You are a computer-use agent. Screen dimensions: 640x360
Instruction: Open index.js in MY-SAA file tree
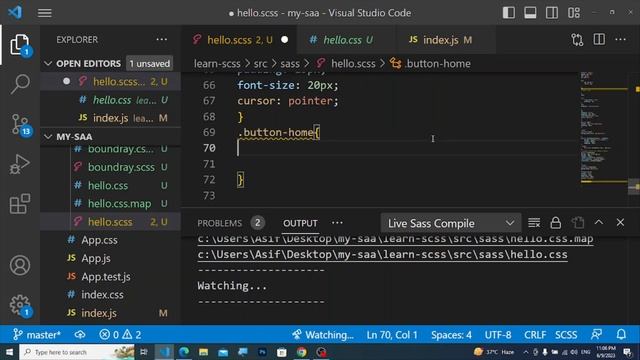[x=111, y=313]
